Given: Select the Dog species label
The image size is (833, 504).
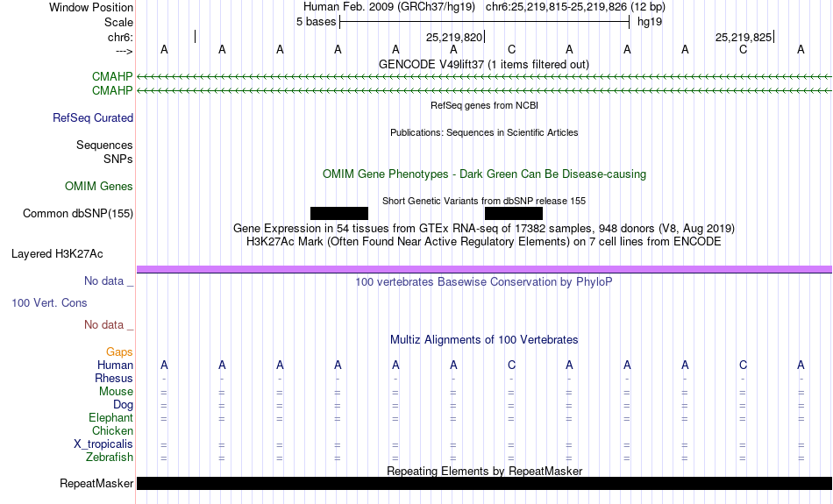Looking at the screenshot, I should pyautogui.click(x=123, y=405).
